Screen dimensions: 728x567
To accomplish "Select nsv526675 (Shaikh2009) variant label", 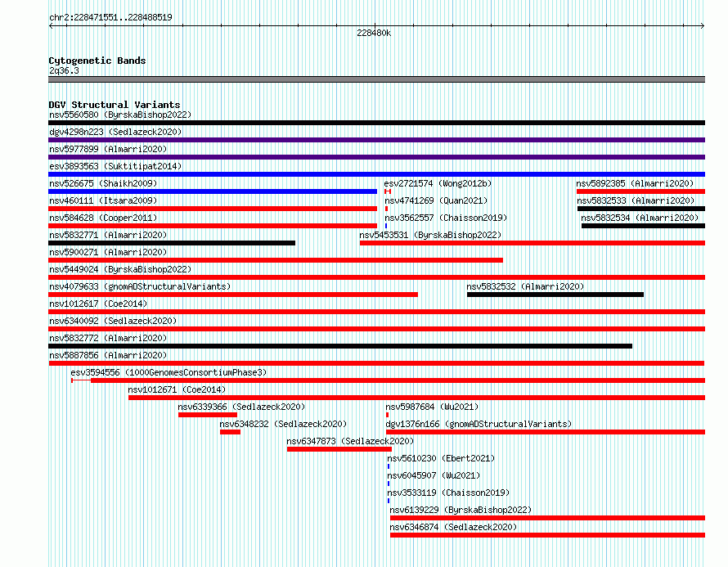I will point(103,183).
